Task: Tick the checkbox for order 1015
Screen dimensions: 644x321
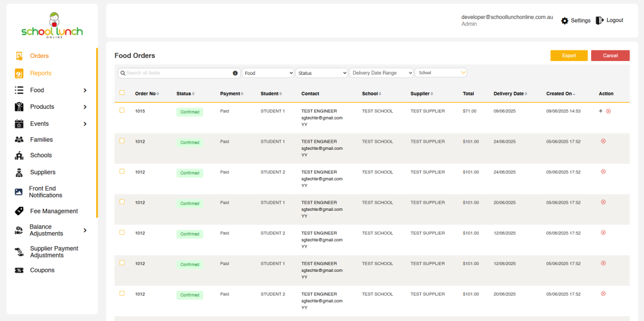Action: point(122,110)
